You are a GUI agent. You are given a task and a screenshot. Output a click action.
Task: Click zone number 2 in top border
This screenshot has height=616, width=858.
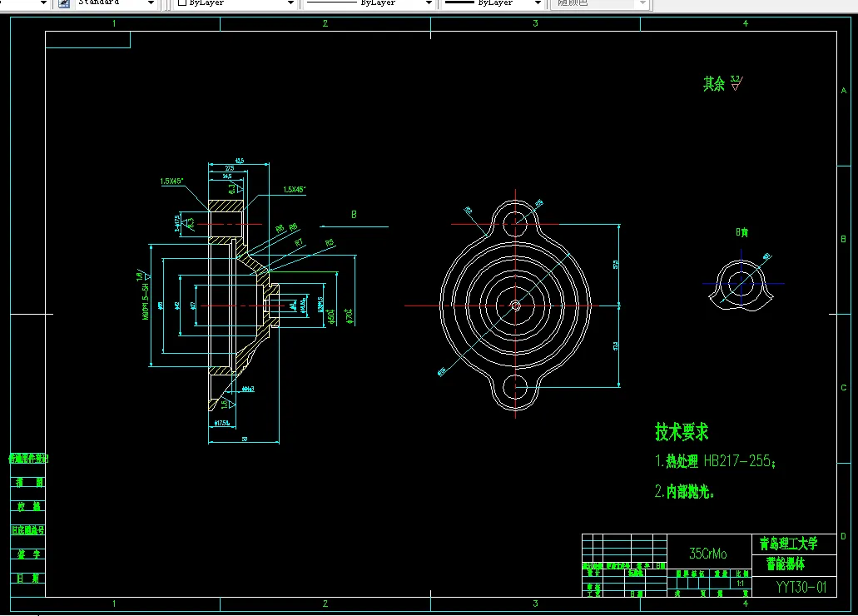325,23
